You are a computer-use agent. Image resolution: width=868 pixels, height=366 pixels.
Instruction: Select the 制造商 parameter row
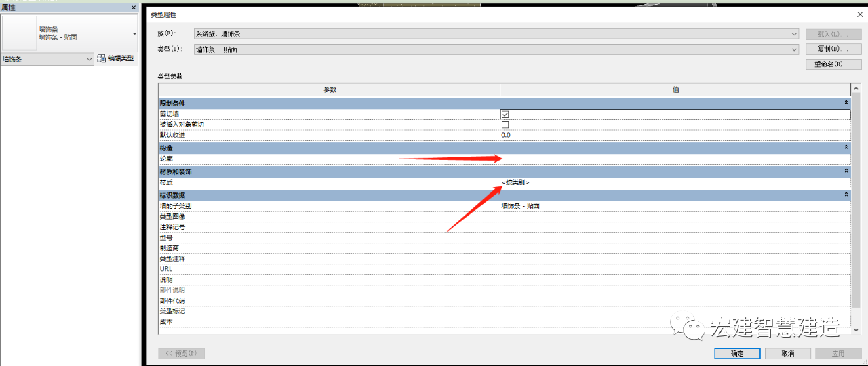[x=505, y=248]
